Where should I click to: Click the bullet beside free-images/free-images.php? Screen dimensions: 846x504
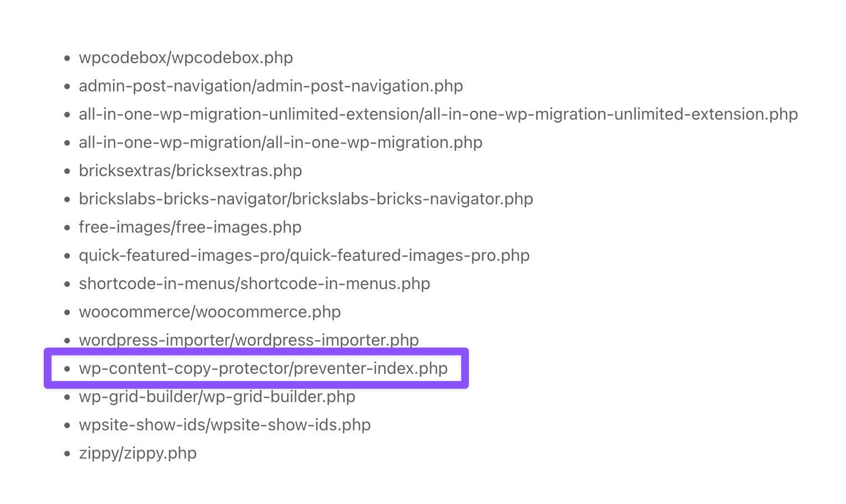(67, 228)
